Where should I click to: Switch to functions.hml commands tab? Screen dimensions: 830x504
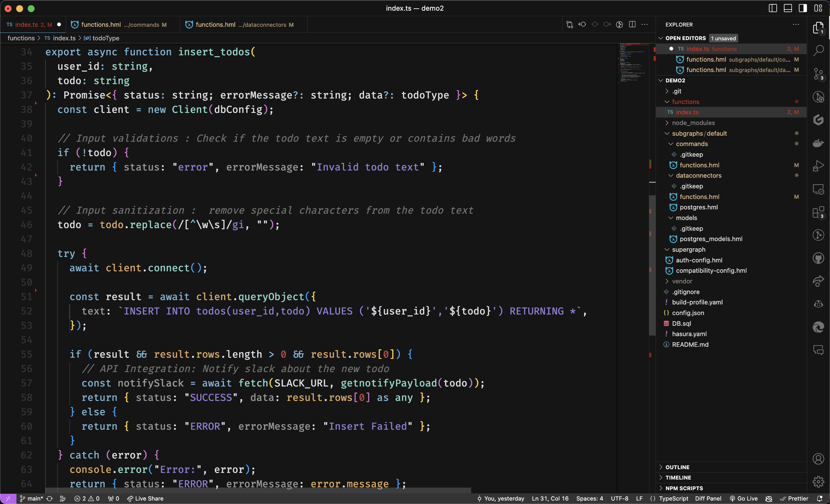123,24
